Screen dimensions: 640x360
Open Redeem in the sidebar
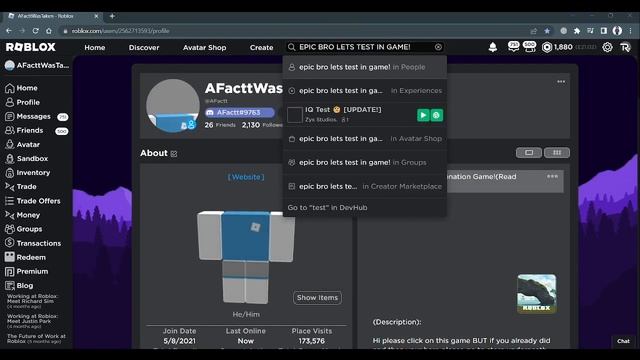(x=25, y=257)
